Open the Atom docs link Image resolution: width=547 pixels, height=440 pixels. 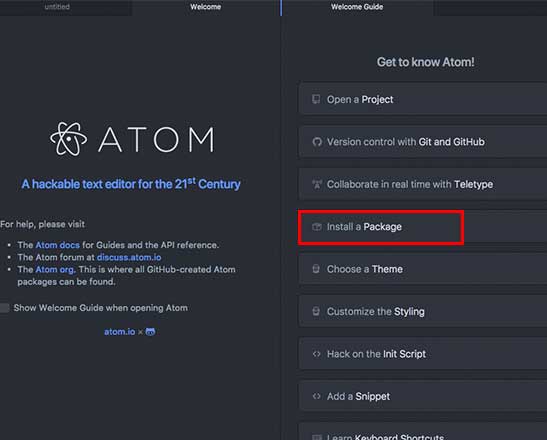tap(58, 245)
